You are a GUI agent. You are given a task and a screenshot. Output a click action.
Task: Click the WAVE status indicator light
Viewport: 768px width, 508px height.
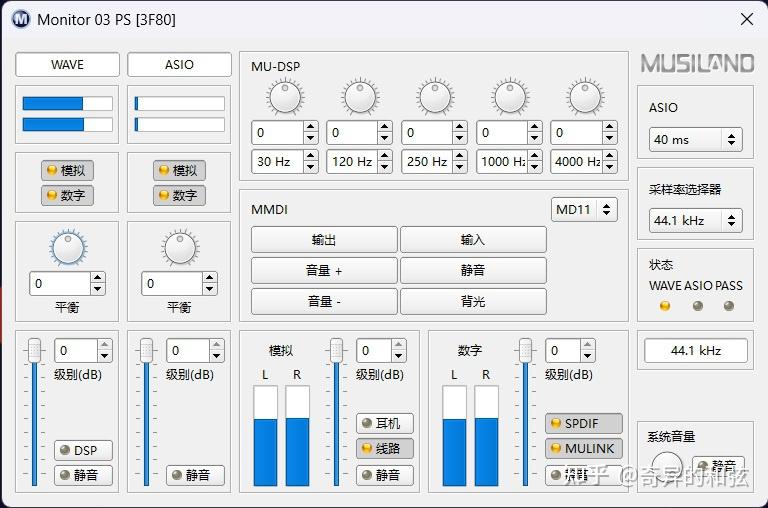coord(665,306)
